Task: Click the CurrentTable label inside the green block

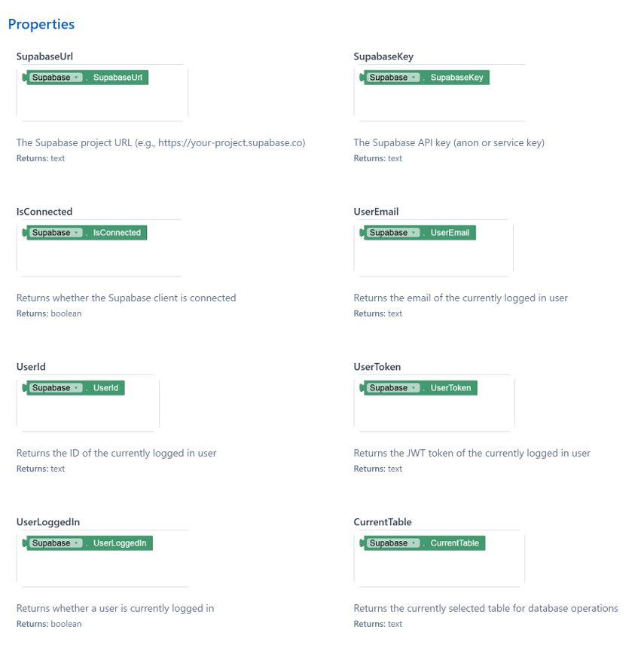Action: tap(454, 543)
